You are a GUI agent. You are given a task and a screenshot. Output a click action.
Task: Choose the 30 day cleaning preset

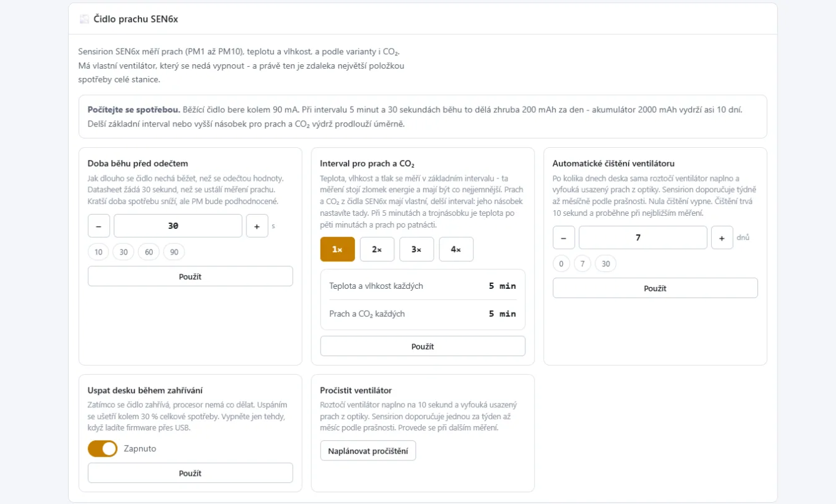(606, 264)
